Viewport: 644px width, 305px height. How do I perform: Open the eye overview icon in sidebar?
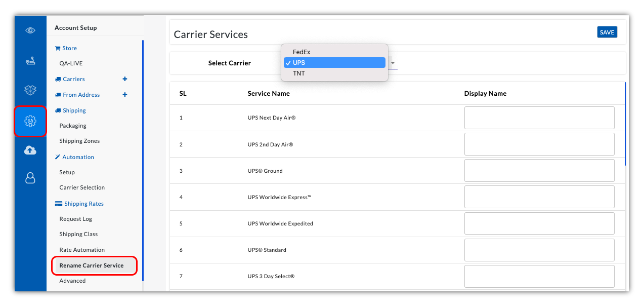pos(30,30)
